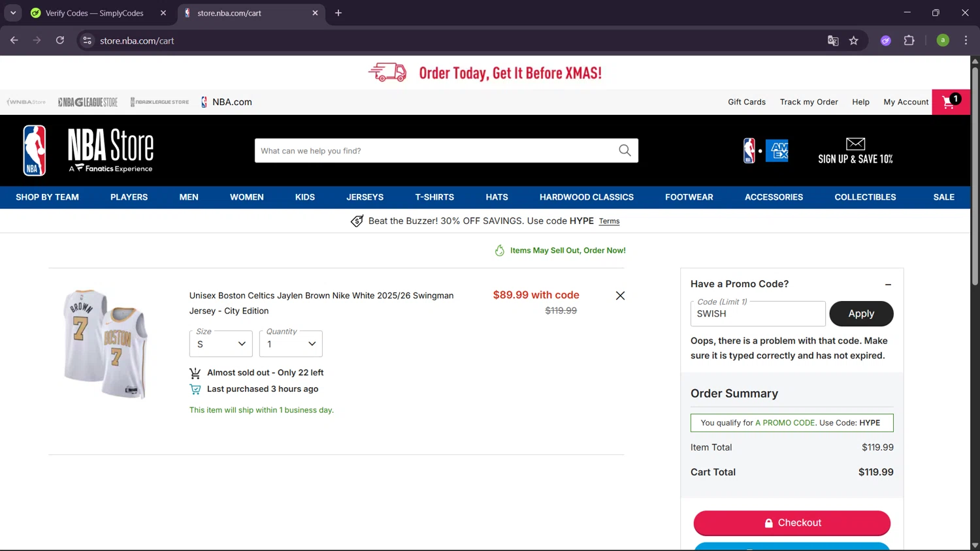Open JERSEYS menu
Viewport: 980px width, 551px height.
[365, 197]
